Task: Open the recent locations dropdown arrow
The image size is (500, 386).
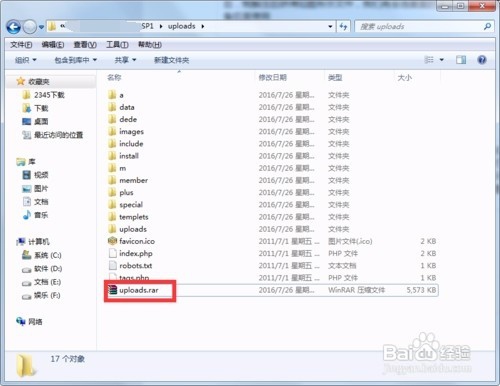Action: tap(41, 27)
